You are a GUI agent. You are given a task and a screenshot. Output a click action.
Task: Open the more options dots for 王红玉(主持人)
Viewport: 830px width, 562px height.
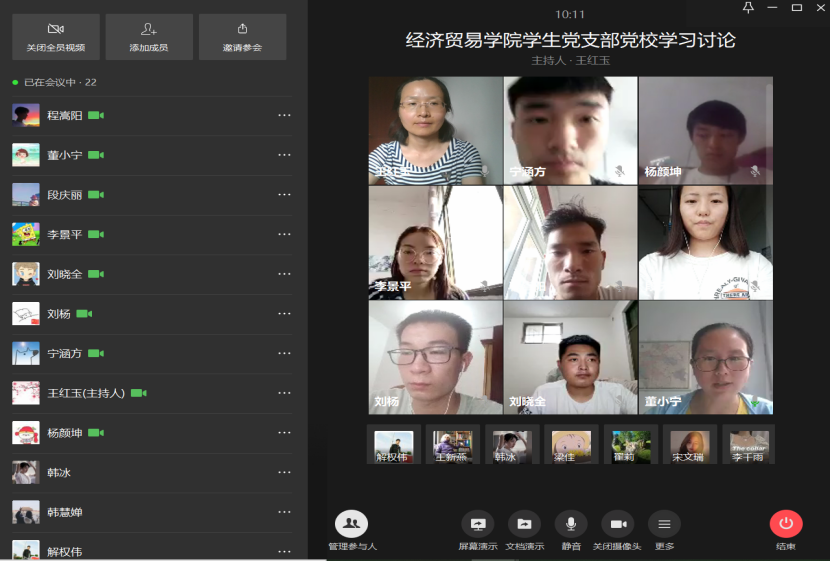[284, 393]
